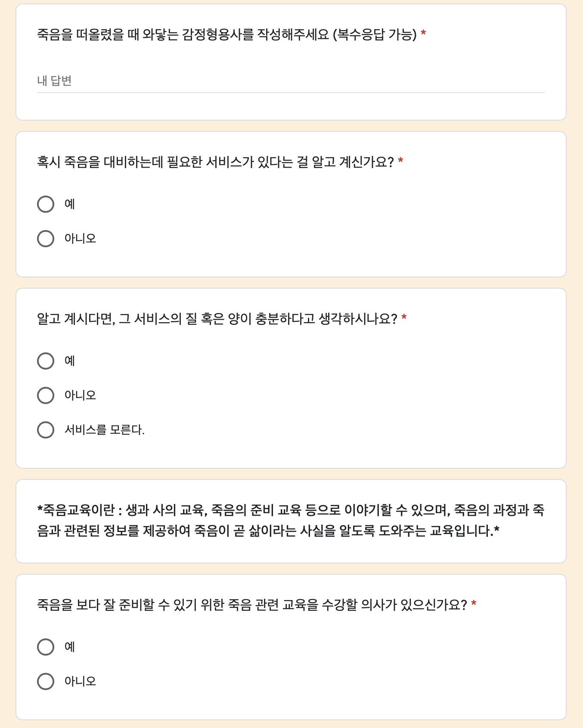
Task: Select '예' radio for knowing death-preparation services
Action: coord(46,204)
